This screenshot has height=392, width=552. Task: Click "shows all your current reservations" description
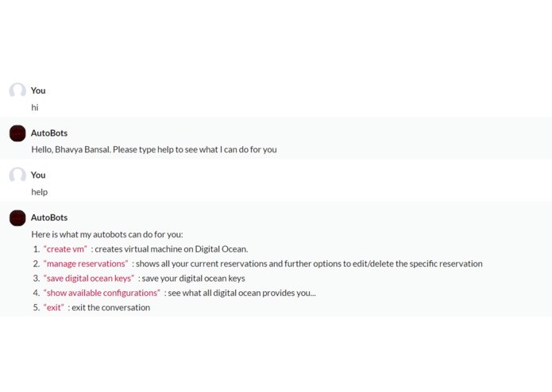[x=309, y=263]
